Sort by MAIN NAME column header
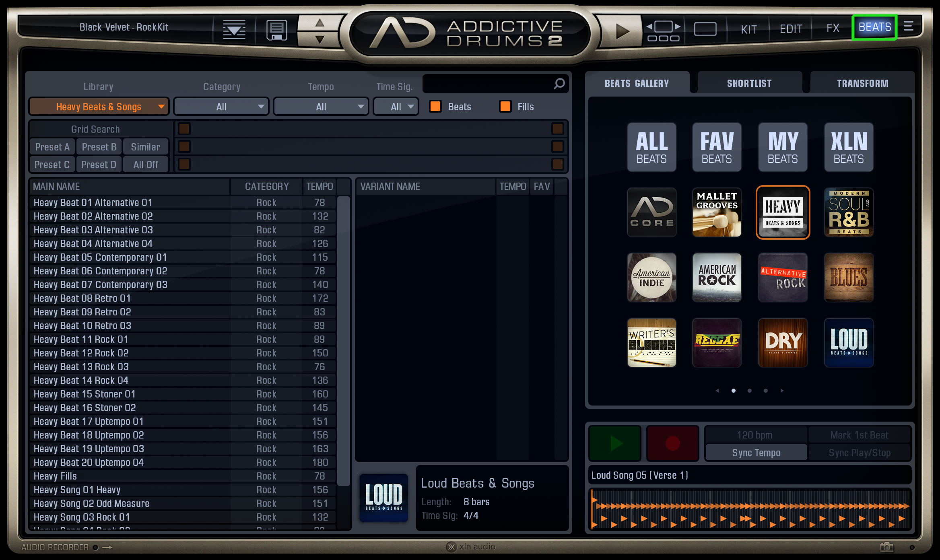This screenshot has width=940, height=560. point(130,187)
